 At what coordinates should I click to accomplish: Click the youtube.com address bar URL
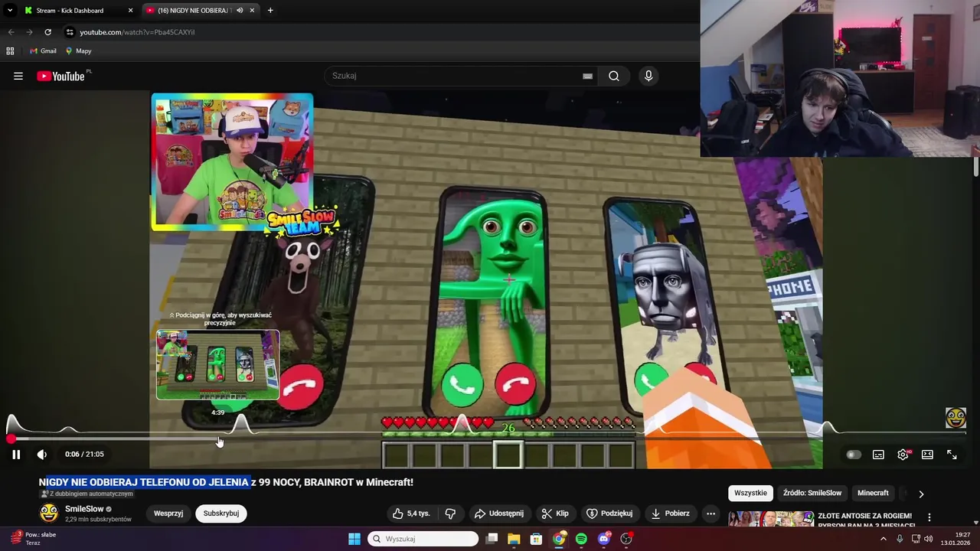[137, 32]
